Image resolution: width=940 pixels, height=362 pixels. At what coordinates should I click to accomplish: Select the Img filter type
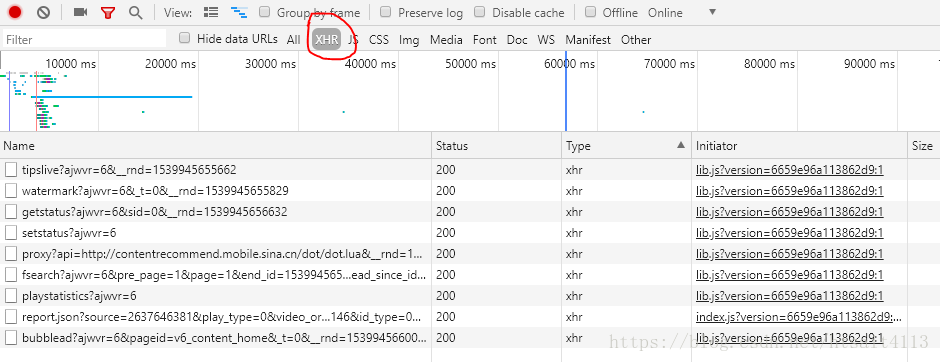pos(409,40)
